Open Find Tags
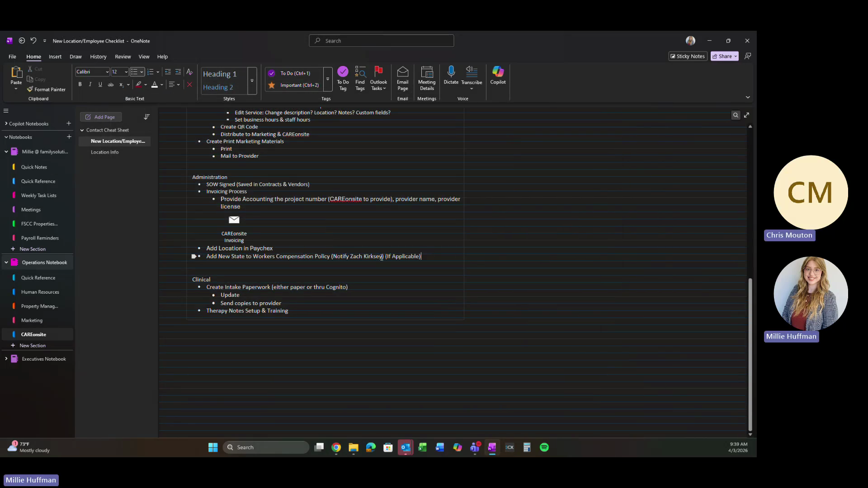The height and width of the screenshot is (488, 868). (360, 79)
